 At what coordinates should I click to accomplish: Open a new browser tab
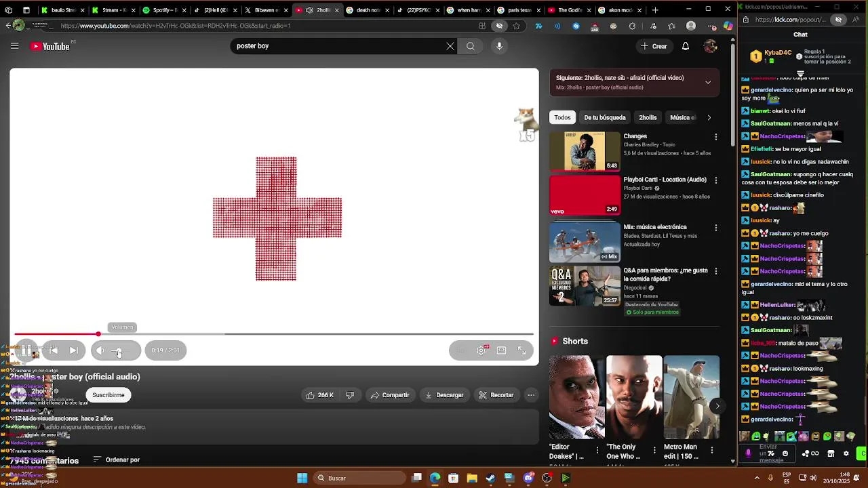tap(655, 10)
